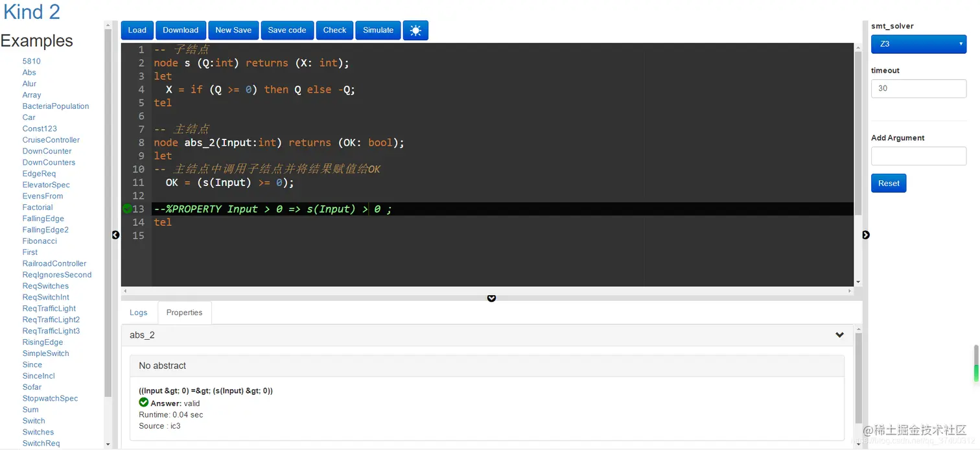Open the ElevatorSpec example
The height and width of the screenshot is (450, 980).
pos(46,185)
